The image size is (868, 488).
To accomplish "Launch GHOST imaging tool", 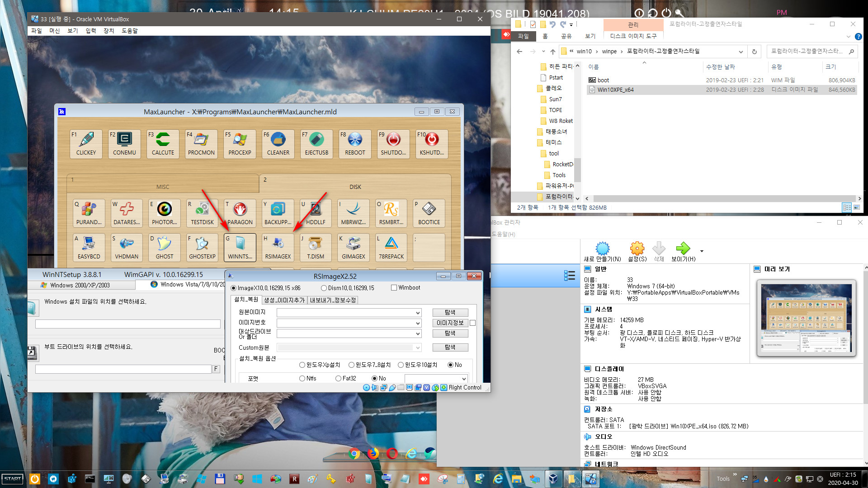I will pos(165,247).
